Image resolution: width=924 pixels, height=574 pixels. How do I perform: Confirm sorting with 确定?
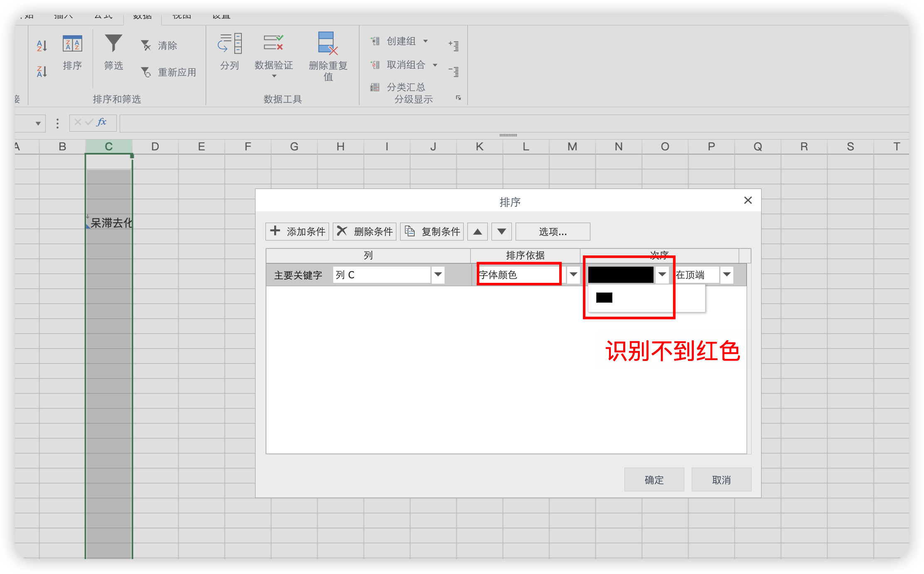point(654,480)
